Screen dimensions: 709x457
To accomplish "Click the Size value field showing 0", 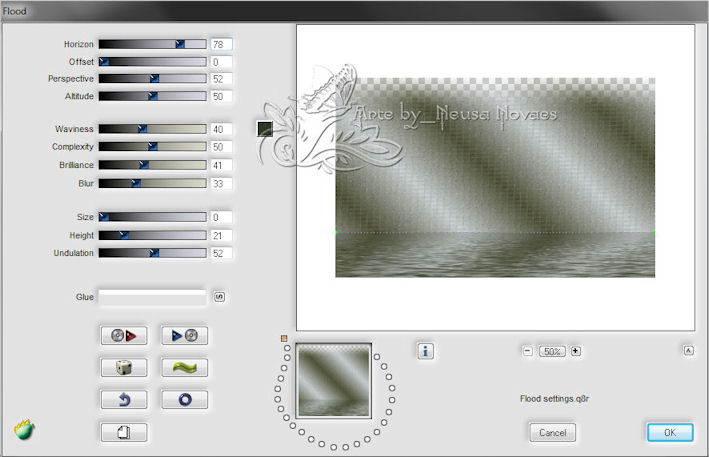I will [x=222, y=217].
